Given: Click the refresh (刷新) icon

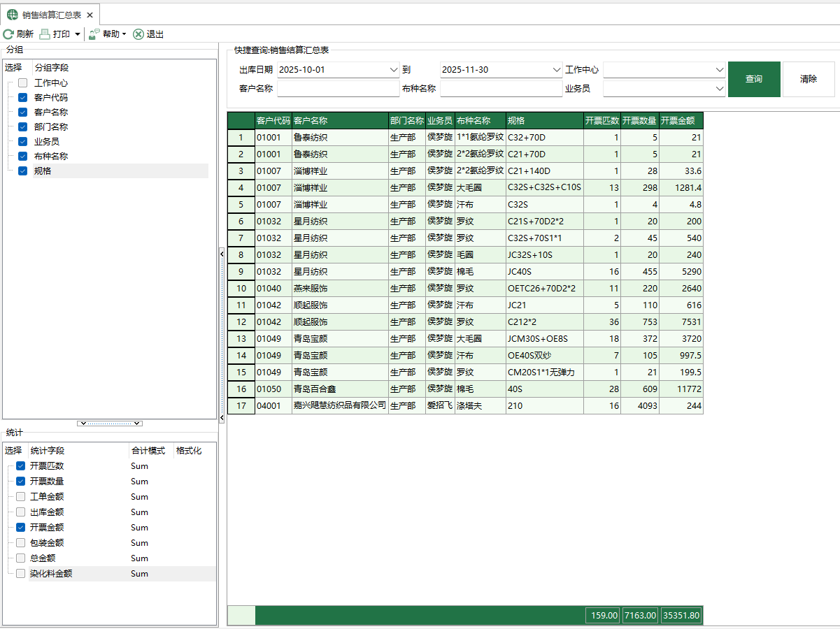Looking at the screenshot, I should pyautogui.click(x=8, y=34).
